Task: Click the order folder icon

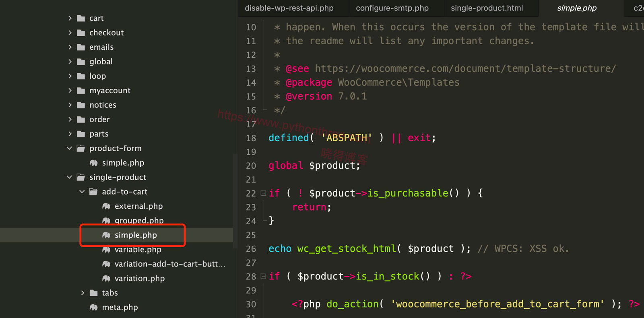Action: (x=81, y=119)
